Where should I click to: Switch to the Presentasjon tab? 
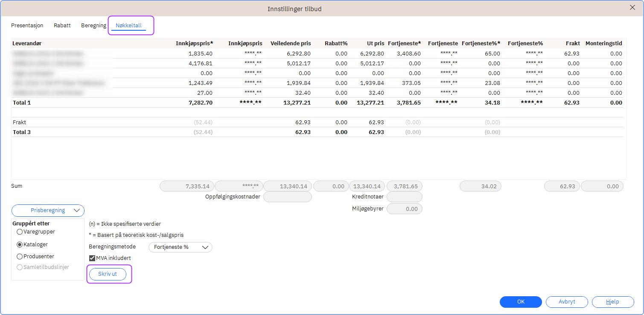click(27, 26)
